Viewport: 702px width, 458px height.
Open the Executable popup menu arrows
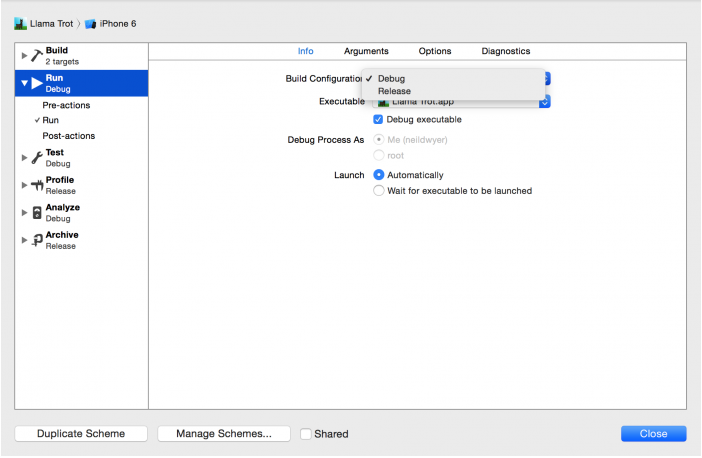click(x=545, y=103)
